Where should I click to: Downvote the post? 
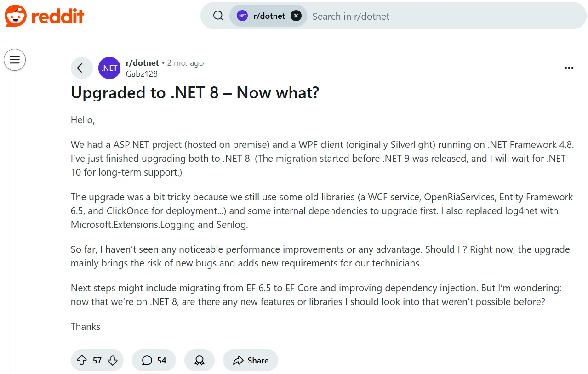[112, 360]
